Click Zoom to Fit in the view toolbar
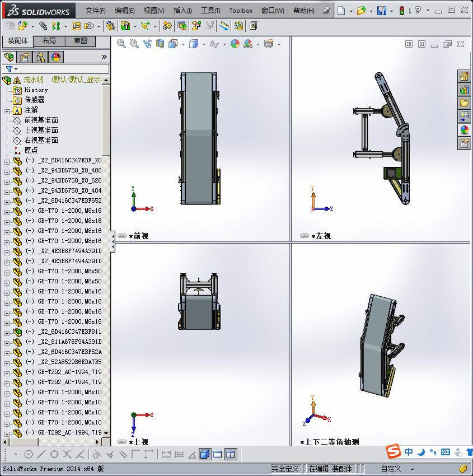 [x=121, y=44]
